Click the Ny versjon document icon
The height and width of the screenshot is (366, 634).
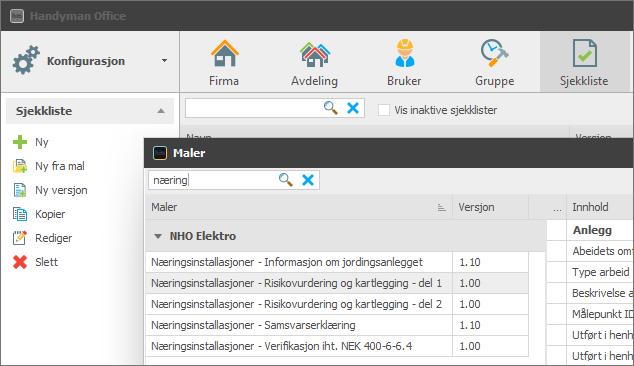20,190
